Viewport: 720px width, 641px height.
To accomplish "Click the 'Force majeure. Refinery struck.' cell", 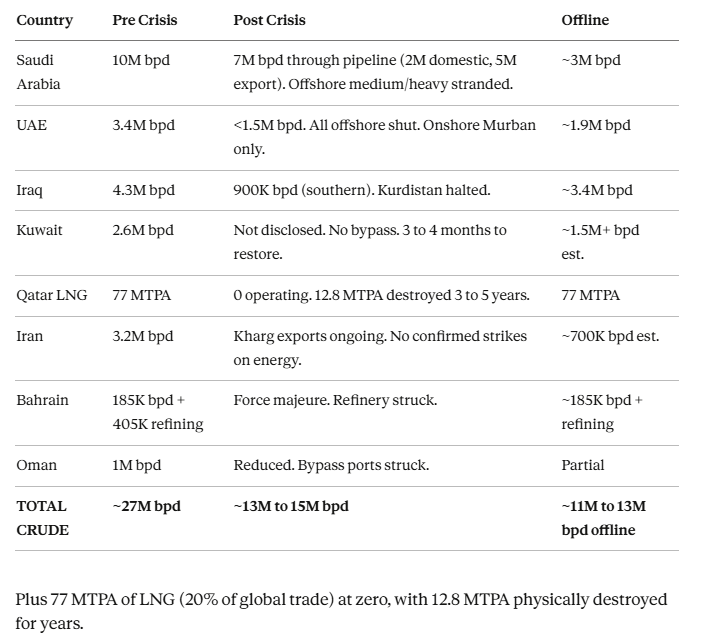I will (335, 400).
